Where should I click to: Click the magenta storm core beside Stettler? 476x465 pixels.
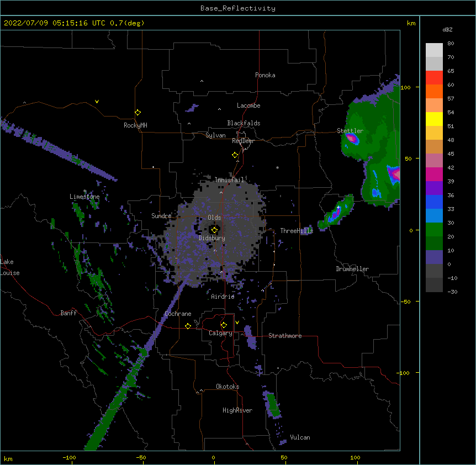[x=352, y=139]
